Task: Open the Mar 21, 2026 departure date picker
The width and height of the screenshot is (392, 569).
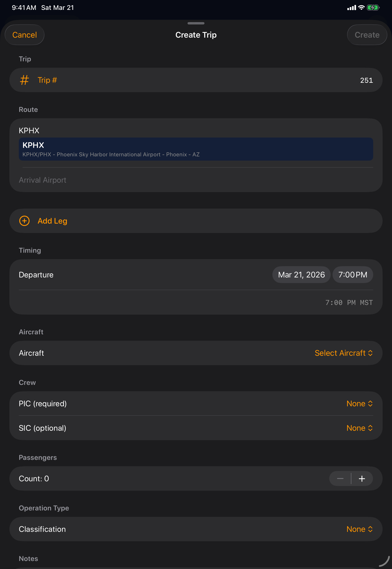Action: 301,275
